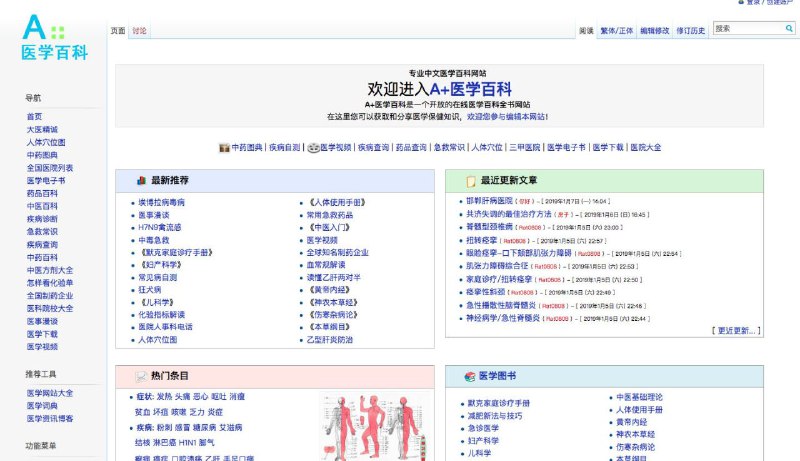Click the 欢迎您参与编辑本网站 link

coord(505,117)
